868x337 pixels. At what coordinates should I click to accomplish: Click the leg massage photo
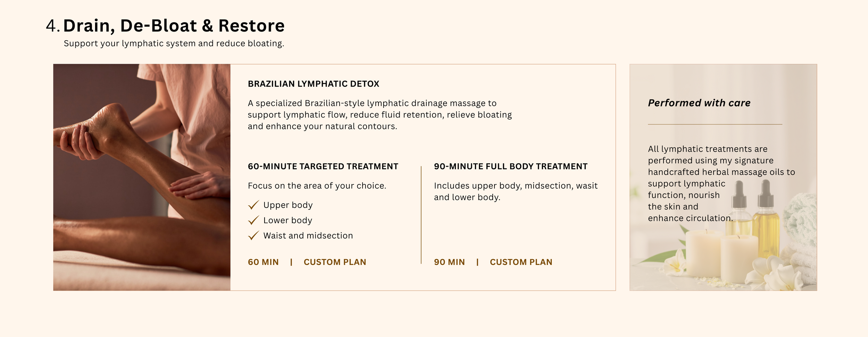[x=142, y=177]
